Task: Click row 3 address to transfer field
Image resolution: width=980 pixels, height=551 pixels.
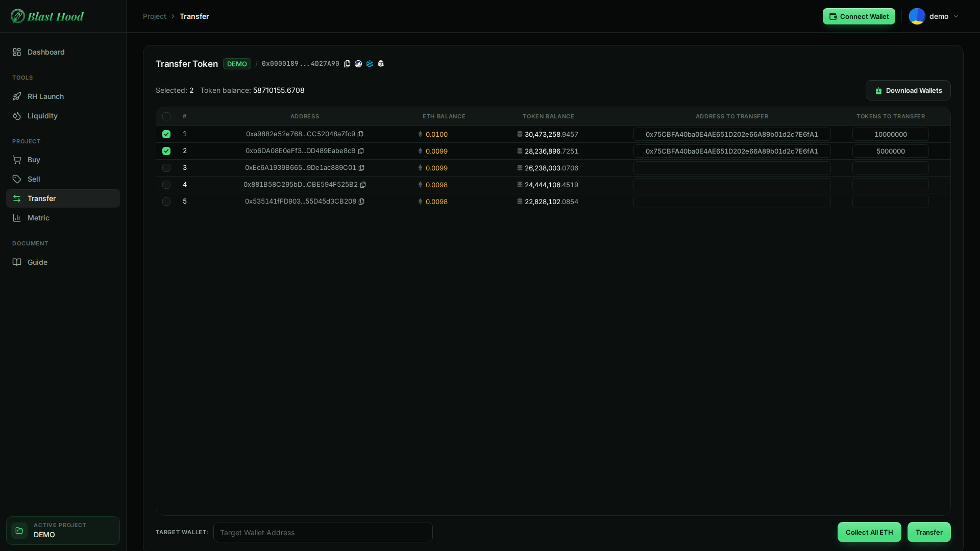Action: (732, 168)
